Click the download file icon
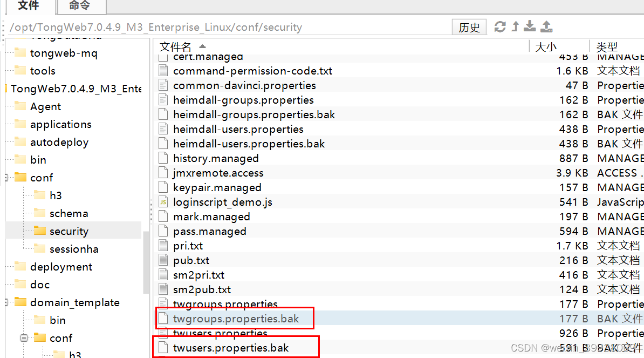The width and height of the screenshot is (644, 358). 530,26
